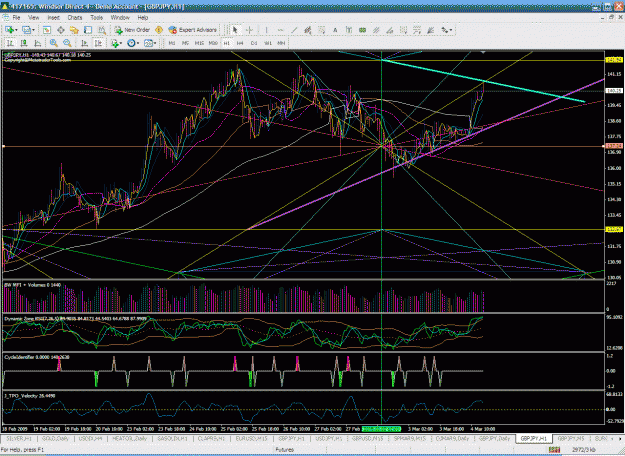The image size is (625, 456).
Task: Open the New Chart icon
Action: pyautogui.click(x=9, y=30)
